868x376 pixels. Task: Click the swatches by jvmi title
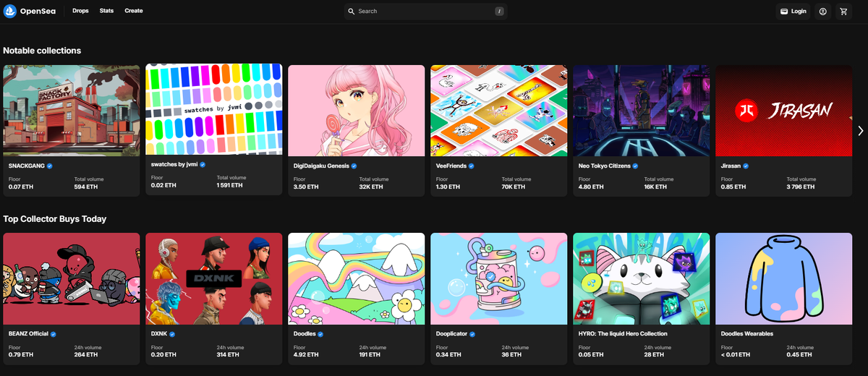[174, 164]
